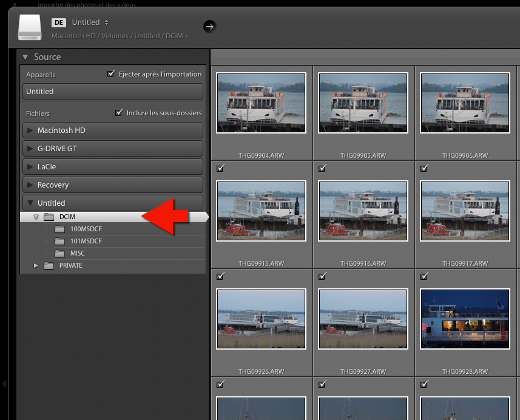Expand the LaCie volume
Screen dimensions: 520x420
coord(30,166)
